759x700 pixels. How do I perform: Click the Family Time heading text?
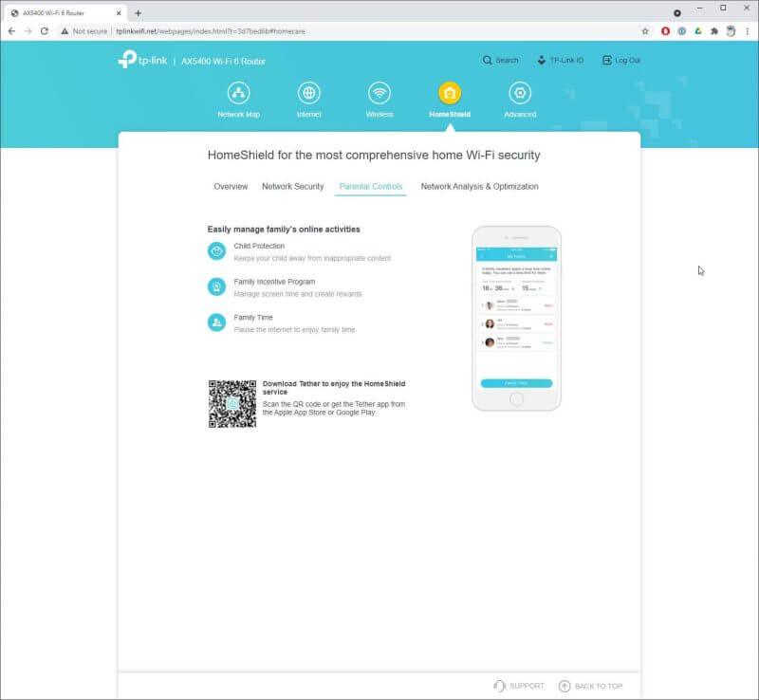pos(253,317)
